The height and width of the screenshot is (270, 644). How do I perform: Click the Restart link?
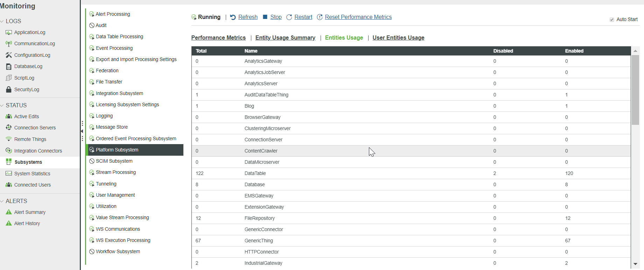(x=303, y=17)
